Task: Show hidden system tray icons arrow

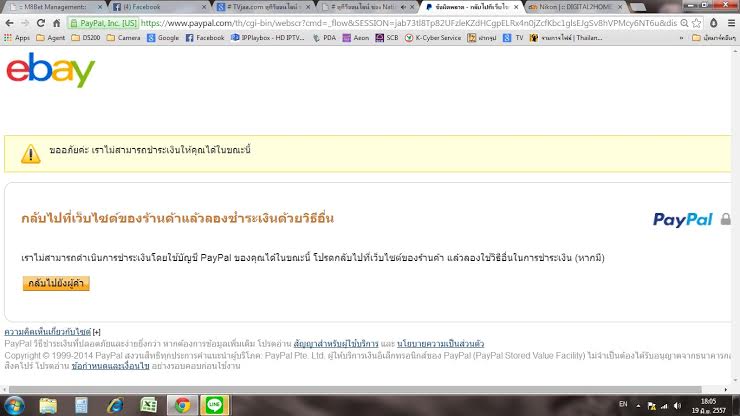Action: coord(638,406)
